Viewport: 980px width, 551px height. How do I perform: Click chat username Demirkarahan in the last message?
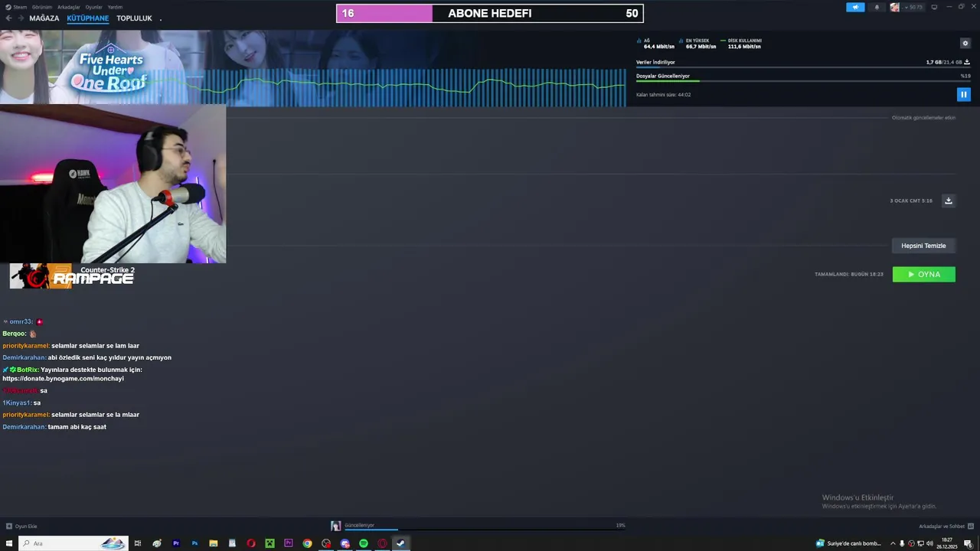point(24,427)
